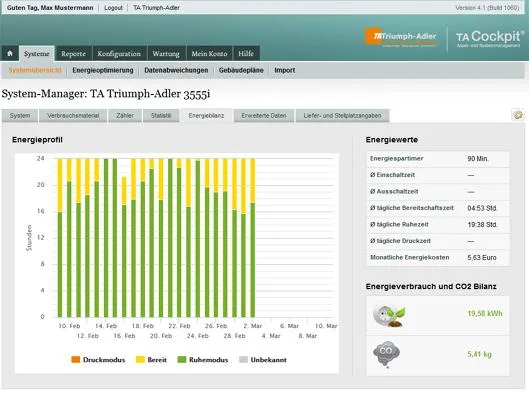Open the Wartung main tab
This screenshot has width=529, height=393.
[x=166, y=53]
